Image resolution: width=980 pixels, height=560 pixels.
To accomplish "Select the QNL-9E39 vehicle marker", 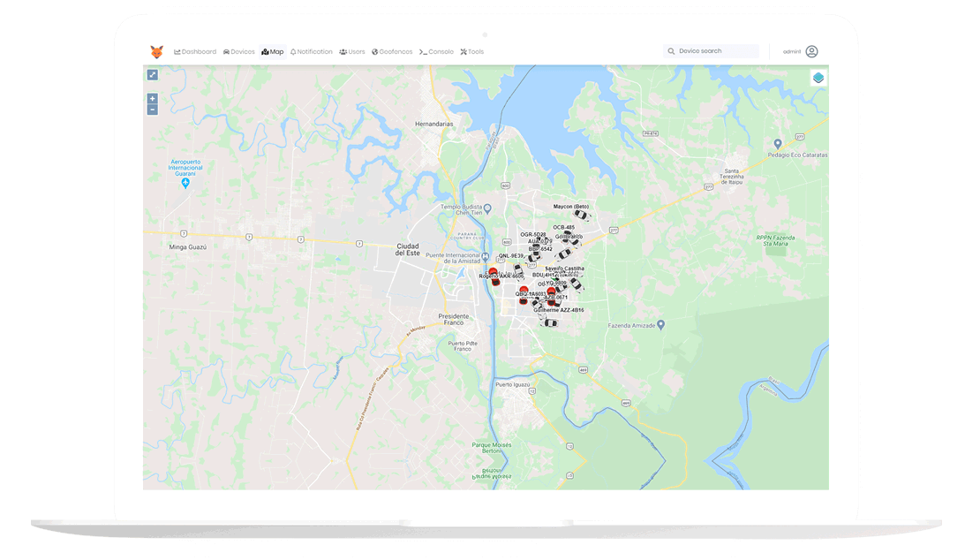I will coord(518,269).
